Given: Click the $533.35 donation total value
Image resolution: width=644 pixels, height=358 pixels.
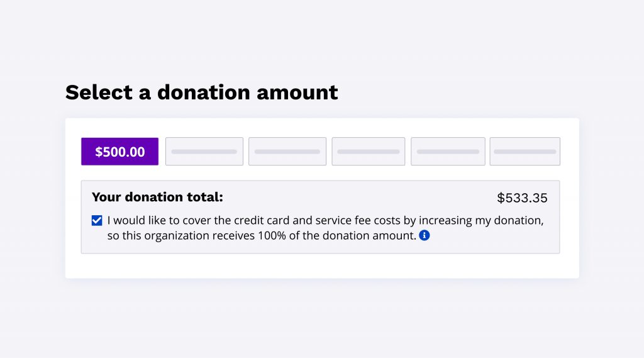Looking at the screenshot, I should [522, 198].
